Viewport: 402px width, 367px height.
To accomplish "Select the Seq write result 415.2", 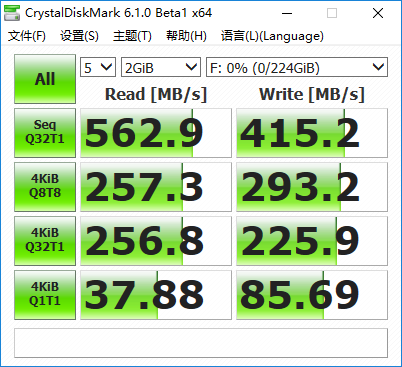I will pos(312,133).
